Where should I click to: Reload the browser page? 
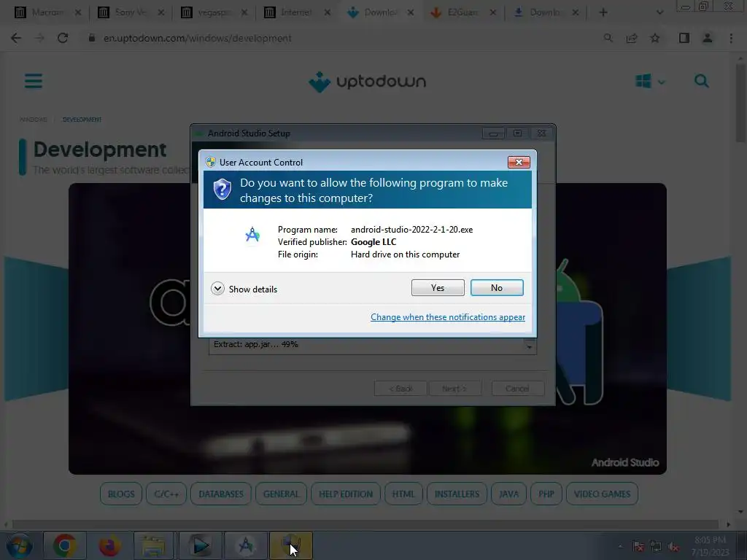[63, 38]
